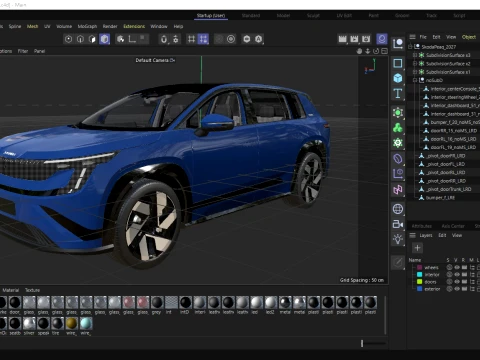
Task: Select the Cube primitive icon
Action: [x=398, y=78]
